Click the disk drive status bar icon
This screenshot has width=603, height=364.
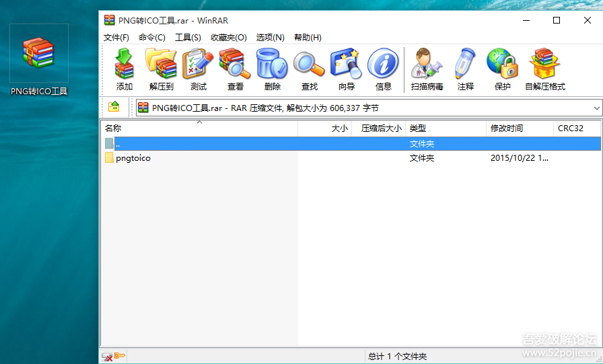pyautogui.click(x=107, y=357)
